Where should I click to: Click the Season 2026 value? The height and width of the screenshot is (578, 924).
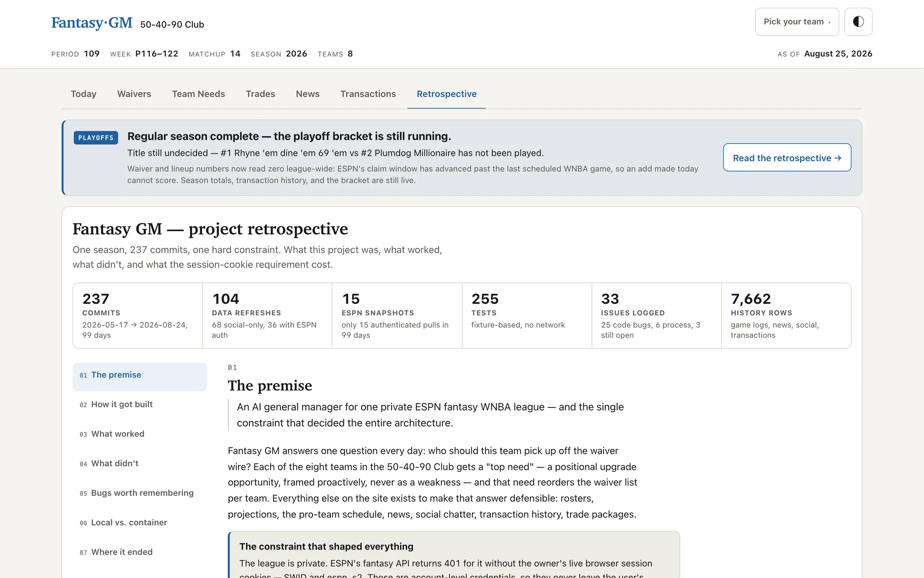pyautogui.click(x=296, y=54)
